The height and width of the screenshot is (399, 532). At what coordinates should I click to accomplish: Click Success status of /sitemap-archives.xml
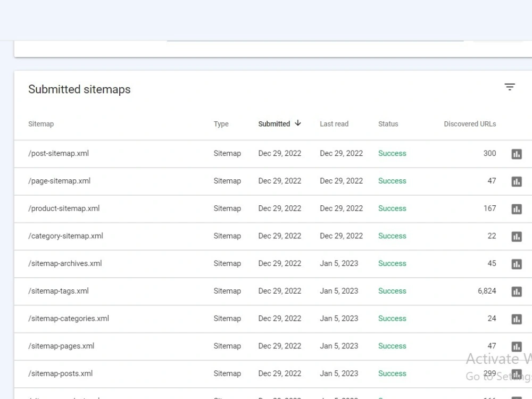tap(392, 264)
